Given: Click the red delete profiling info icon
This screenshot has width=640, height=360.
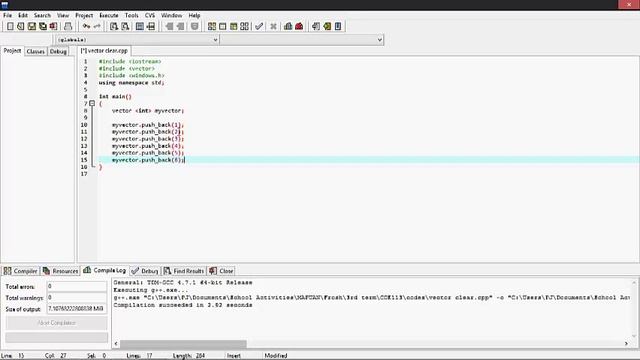Looking at the screenshot, I should [299, 27].
